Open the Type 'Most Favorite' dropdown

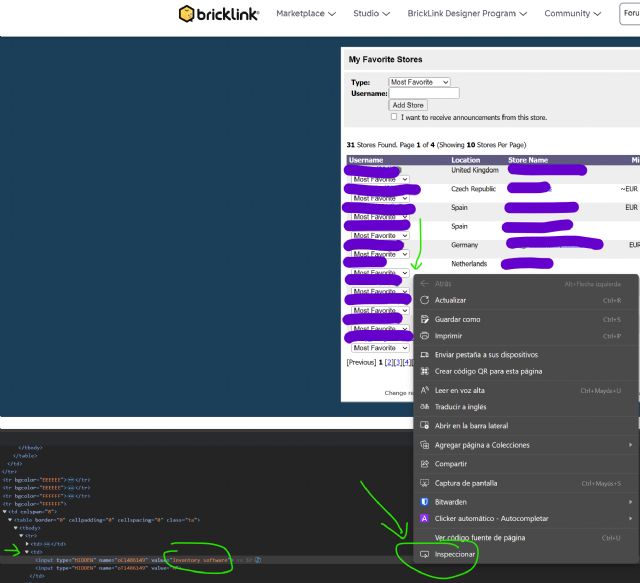coord(419,82)
